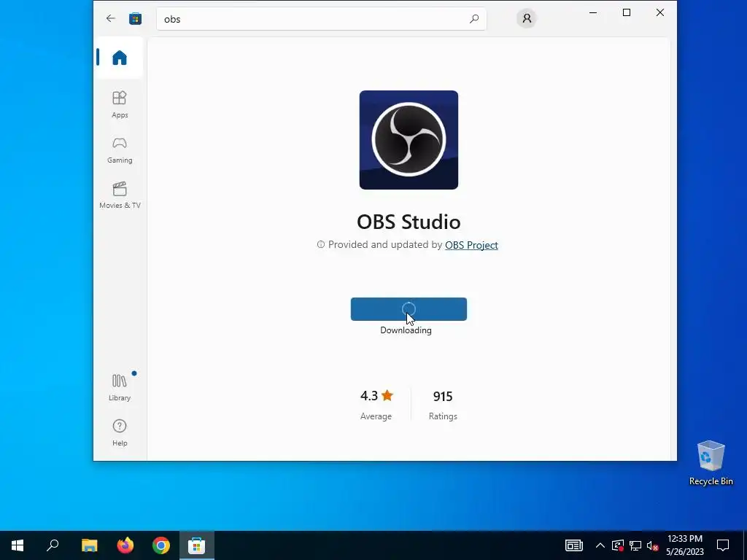Open the OBS Project publisher link
This screenshot has height=560, width=747.
[x=472, y=245]
